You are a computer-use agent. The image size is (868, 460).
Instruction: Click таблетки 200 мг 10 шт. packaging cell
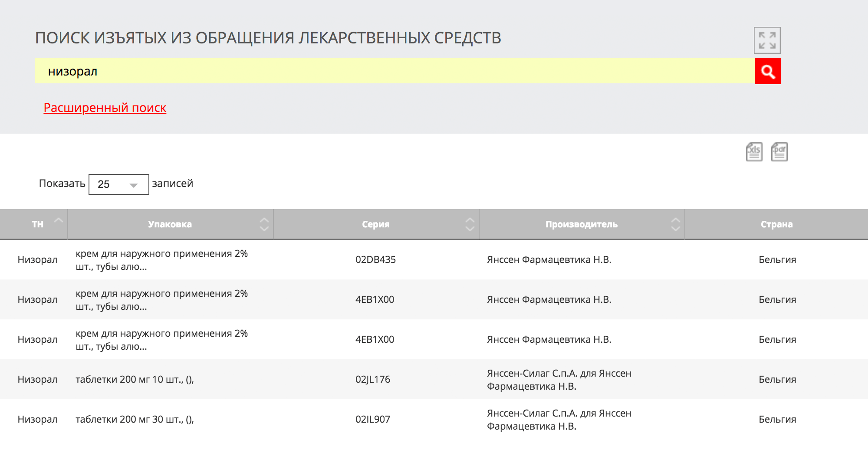tap(135, 379)
